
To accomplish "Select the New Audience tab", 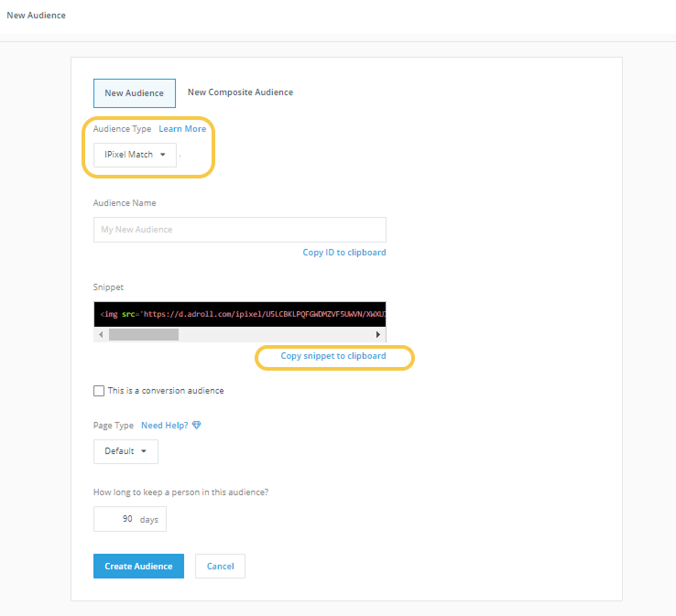I will click(x=134, y=93).
